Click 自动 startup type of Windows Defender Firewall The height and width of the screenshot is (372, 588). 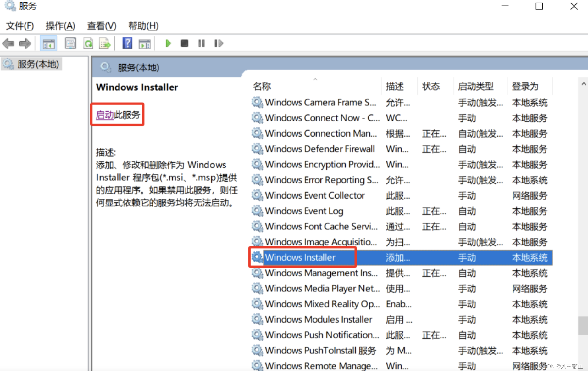(x=467, y=149)
